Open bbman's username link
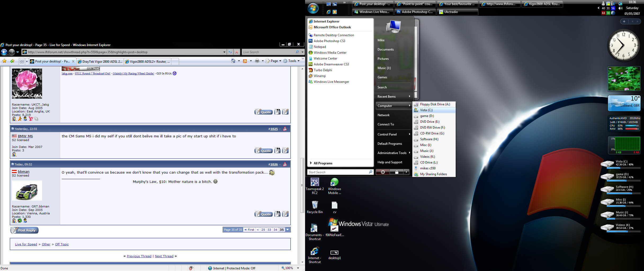This screenshot has width=644, height=271. 24,171
